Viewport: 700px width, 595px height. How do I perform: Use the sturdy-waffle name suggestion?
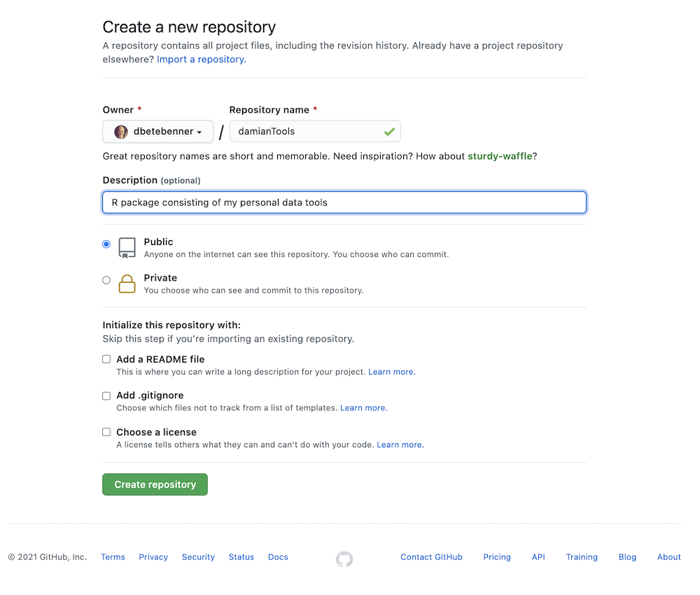(x=500, y=156)
